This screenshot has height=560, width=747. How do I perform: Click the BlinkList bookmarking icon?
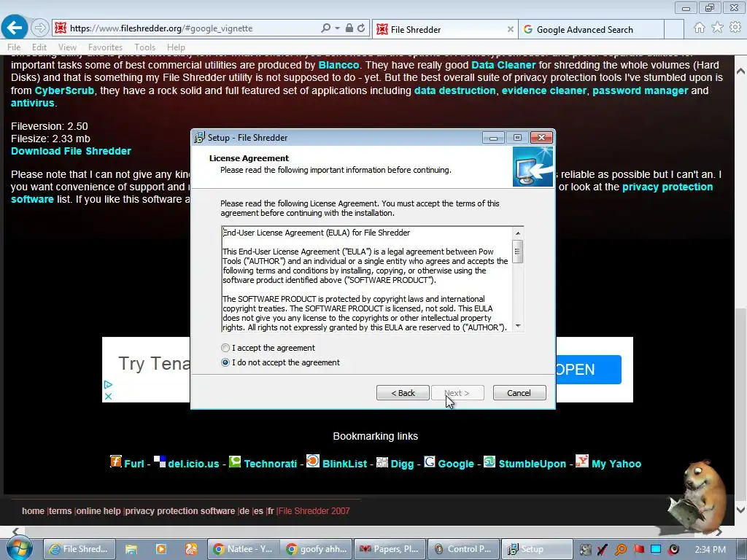click(313, 462)
